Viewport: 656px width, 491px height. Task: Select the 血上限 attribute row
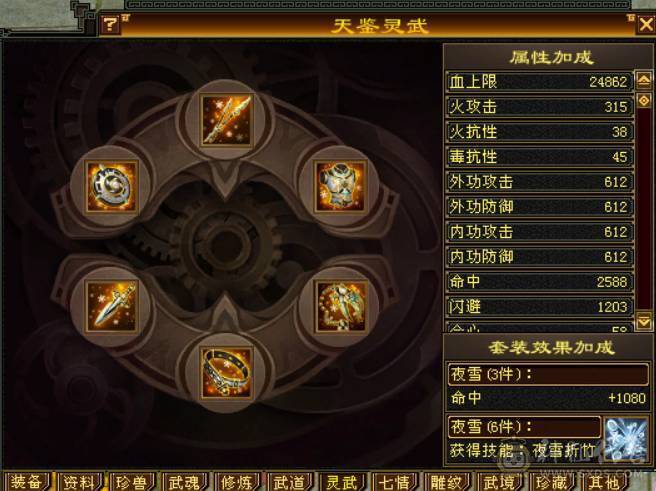539,82
